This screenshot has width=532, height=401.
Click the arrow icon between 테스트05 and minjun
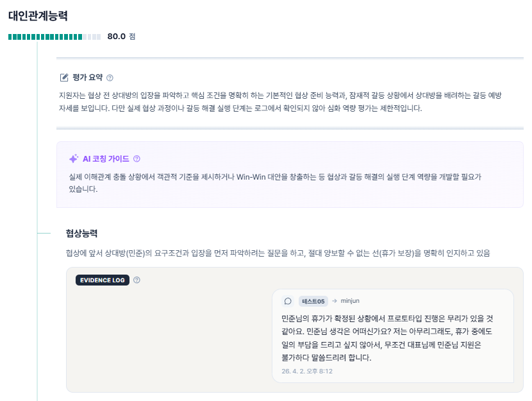[x=334, y=301]
